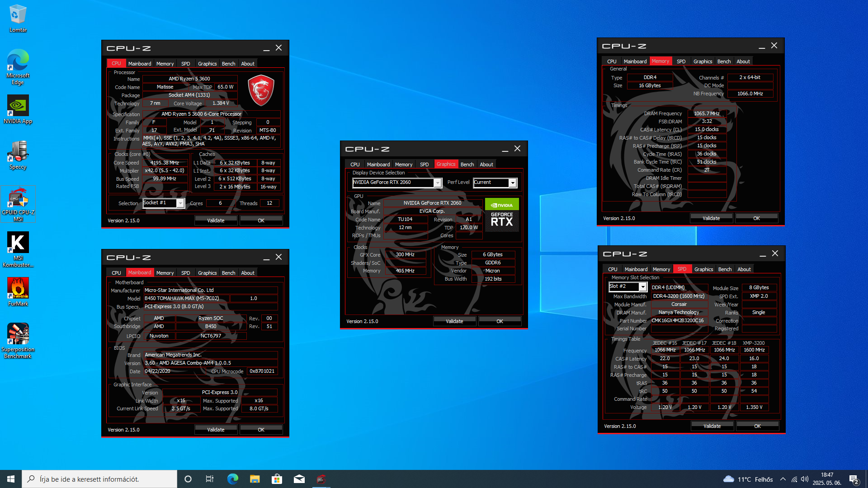
Task: Open the notification center icon
Action: click(854, 479)
